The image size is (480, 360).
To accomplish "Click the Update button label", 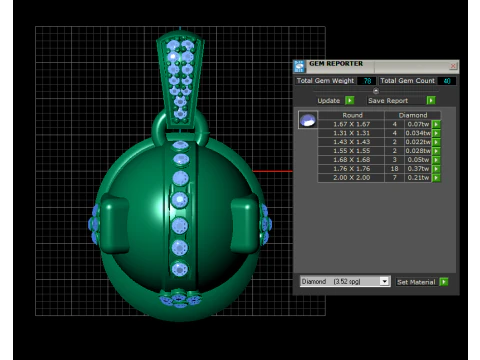I will 329,101.
